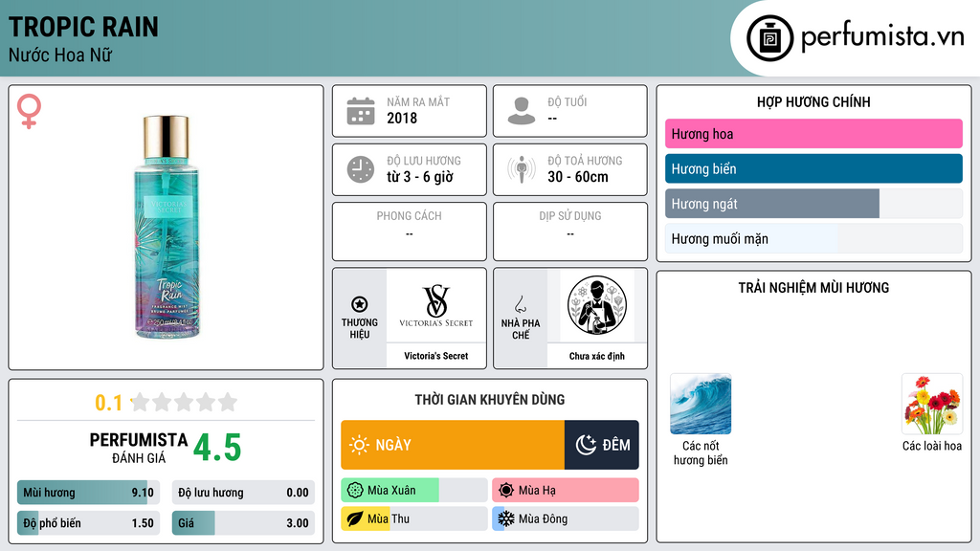
Task: Click the star badge icon above Thương hiệu
Action: [x=360, y=304]
